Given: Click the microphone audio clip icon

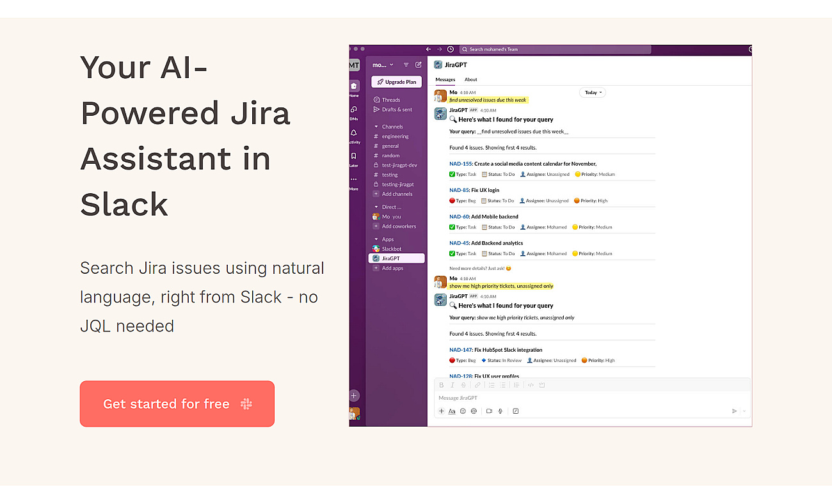Looking at the screenshot, I should point(500,411).
